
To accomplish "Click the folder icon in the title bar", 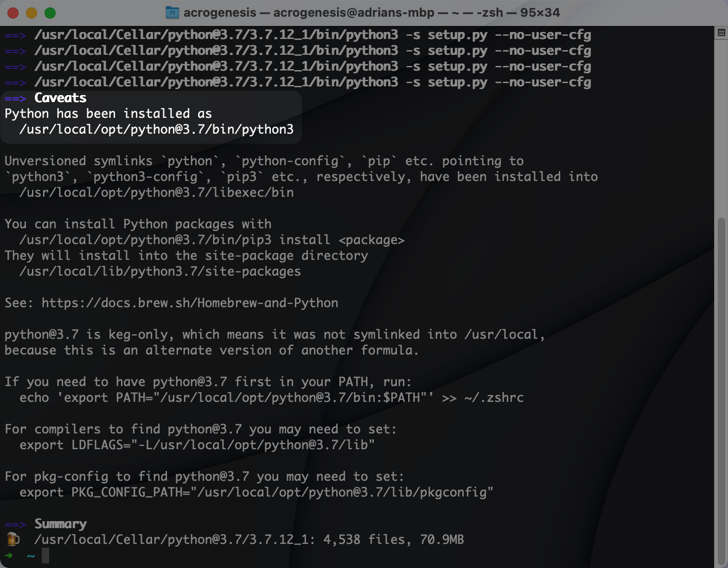I will 172,13.
